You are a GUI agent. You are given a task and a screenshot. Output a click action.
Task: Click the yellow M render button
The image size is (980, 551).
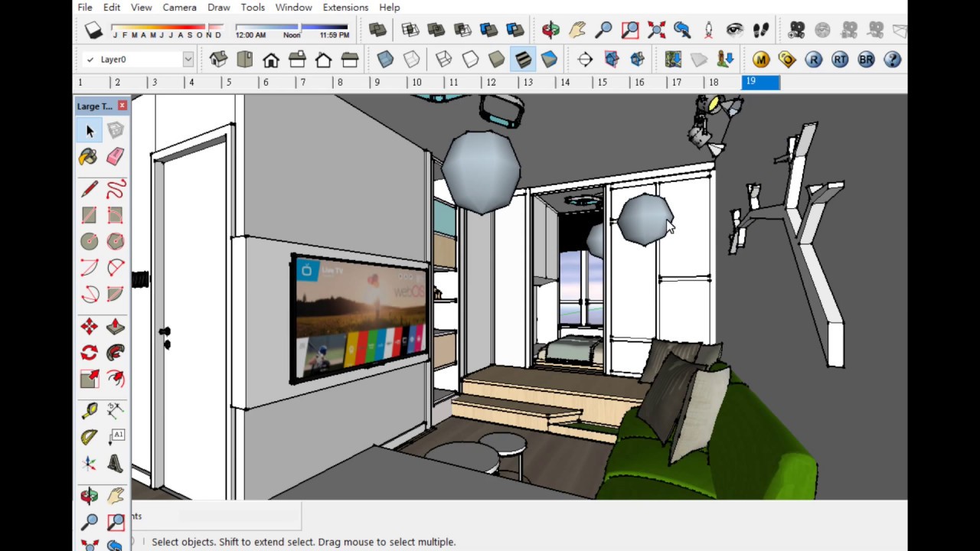[x=760, y=59]
